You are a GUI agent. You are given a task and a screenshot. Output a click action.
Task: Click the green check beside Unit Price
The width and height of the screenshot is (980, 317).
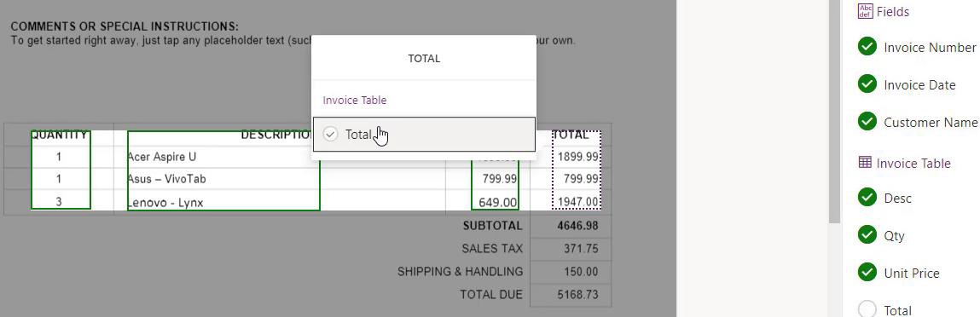coord(867,273)
